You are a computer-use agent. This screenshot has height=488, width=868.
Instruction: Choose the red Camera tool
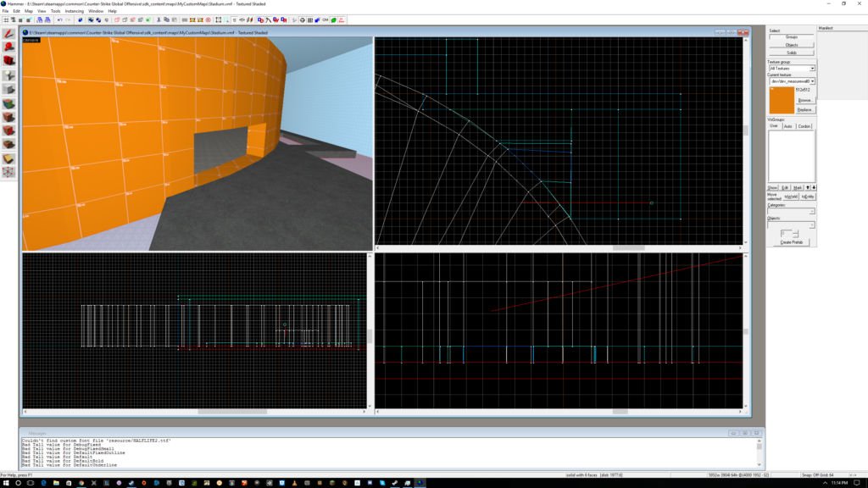click(x=8, y=61)
